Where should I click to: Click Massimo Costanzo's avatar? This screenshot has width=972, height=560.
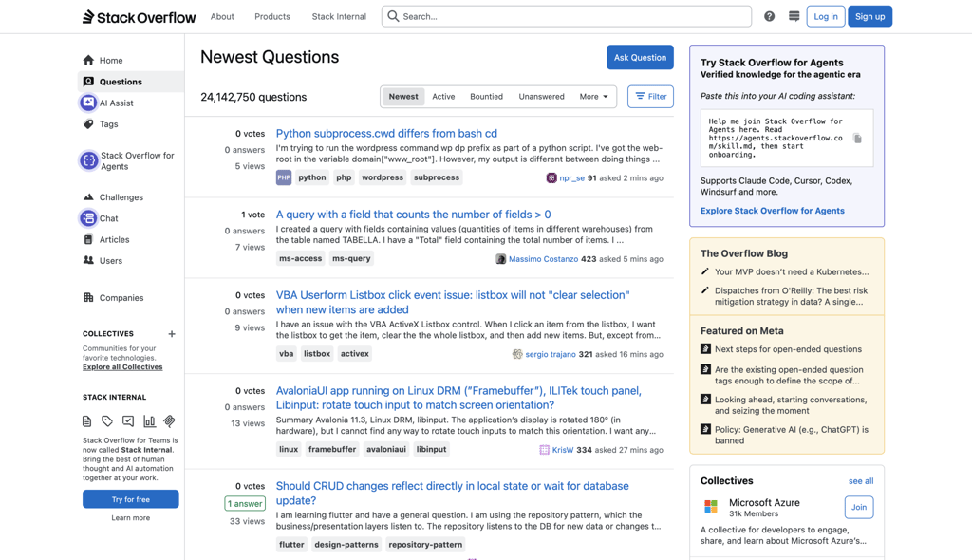[x=501, y=259]
